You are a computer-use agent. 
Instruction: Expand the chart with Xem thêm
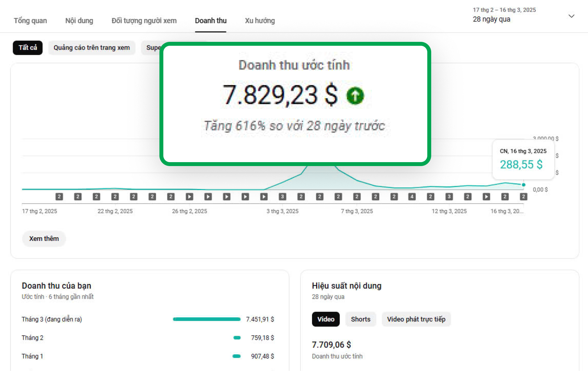pos(44,239)
